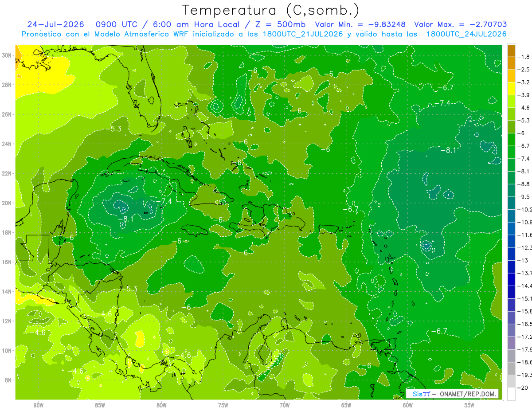Click the '-19.3' colorbar value
Image resolution: width=532 pixels, height=411 pixels.
coord(524,375)
